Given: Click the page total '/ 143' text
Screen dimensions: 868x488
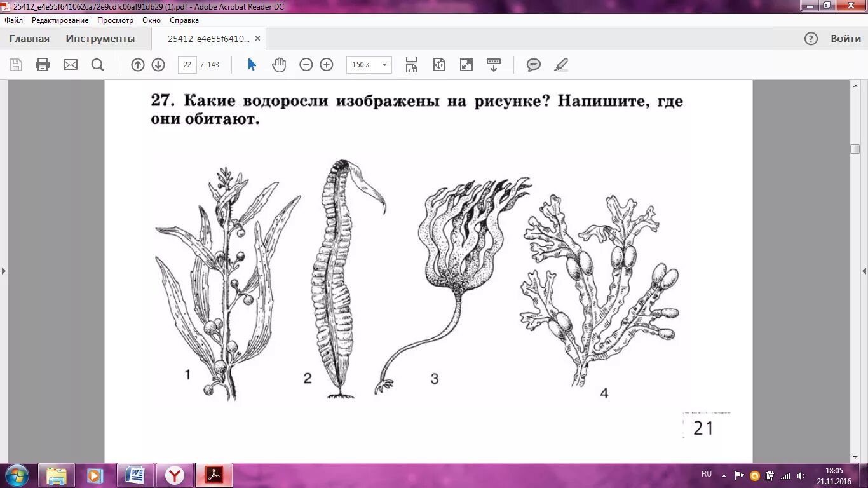Looking at the screenshot, I should [x=210, y=65].
